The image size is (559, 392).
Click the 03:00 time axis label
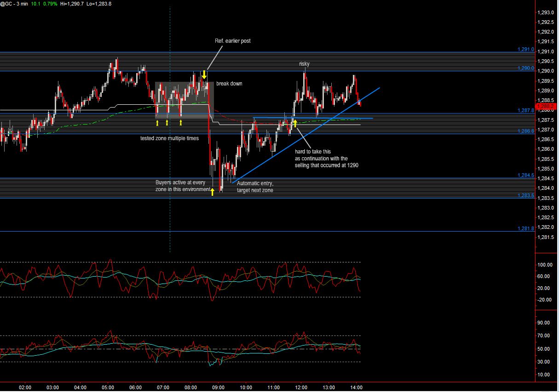pyautogui.click(x=53, y=387)
